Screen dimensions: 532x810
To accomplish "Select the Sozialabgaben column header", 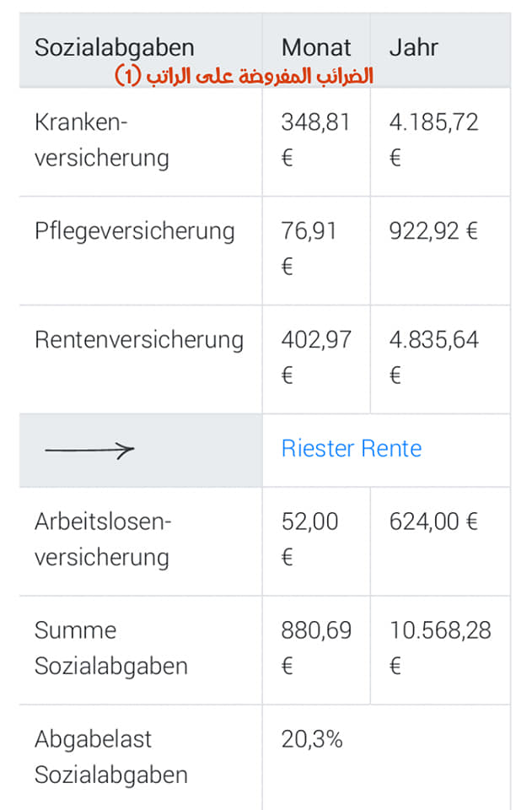I will [115, 47].
